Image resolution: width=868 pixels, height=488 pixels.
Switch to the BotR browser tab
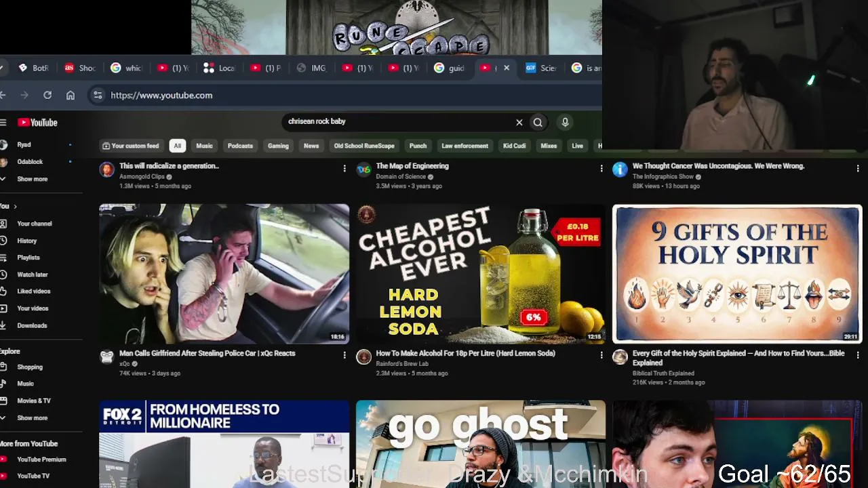coord(34,68)
